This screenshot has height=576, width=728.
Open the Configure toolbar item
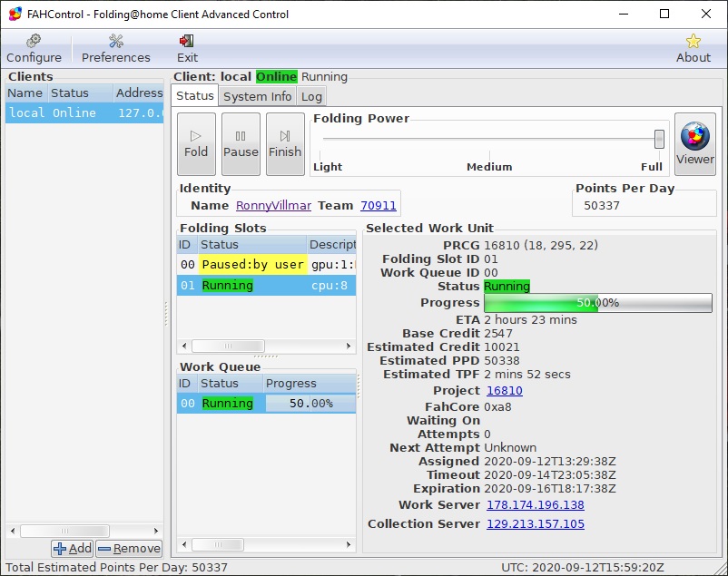coord(34,48)
